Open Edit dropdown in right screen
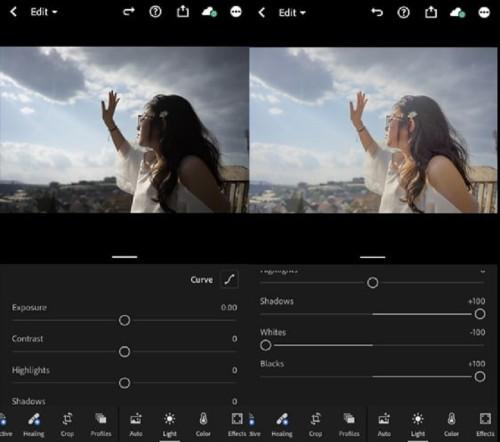The width and height of the screenshot is (500, 442). point(292,13)
